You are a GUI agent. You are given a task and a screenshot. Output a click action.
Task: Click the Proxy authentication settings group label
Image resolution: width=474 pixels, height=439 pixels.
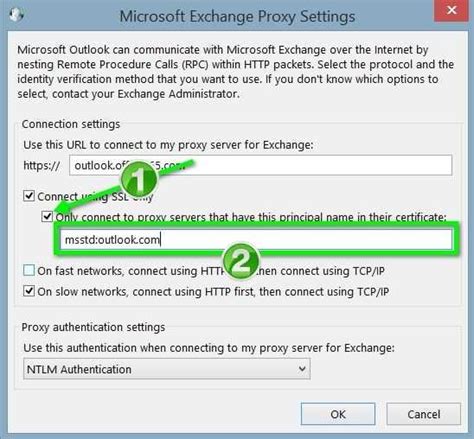pos(93,327)
